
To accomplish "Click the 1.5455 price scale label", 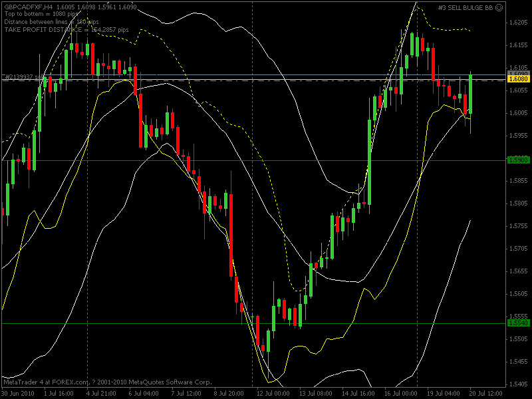I will pos(519,362).
